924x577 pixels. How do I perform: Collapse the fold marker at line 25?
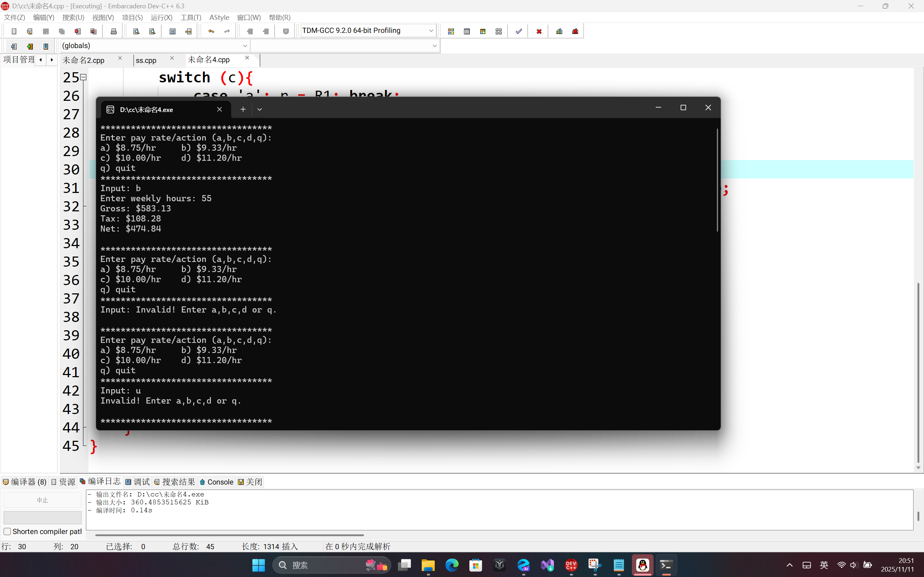(x=83, y=77)
